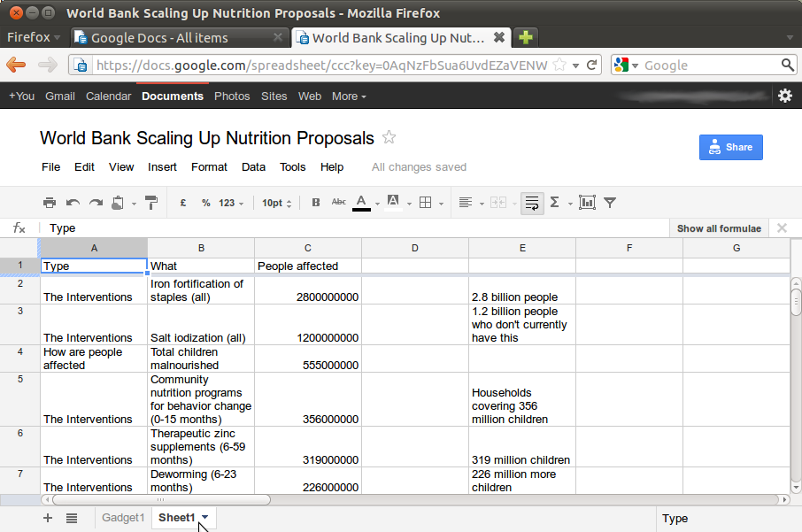The image size is (802, 532).
Task: Open the Format menu
Action: pos(209,167)
